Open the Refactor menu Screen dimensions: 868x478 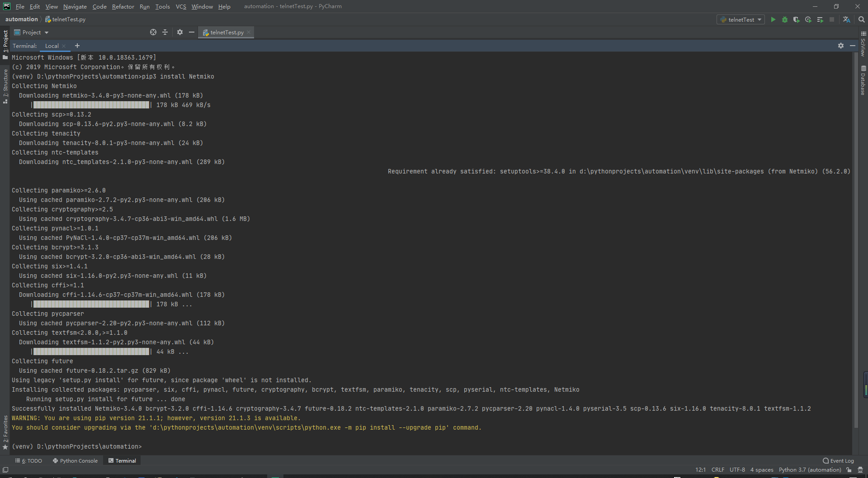(123, 6)
